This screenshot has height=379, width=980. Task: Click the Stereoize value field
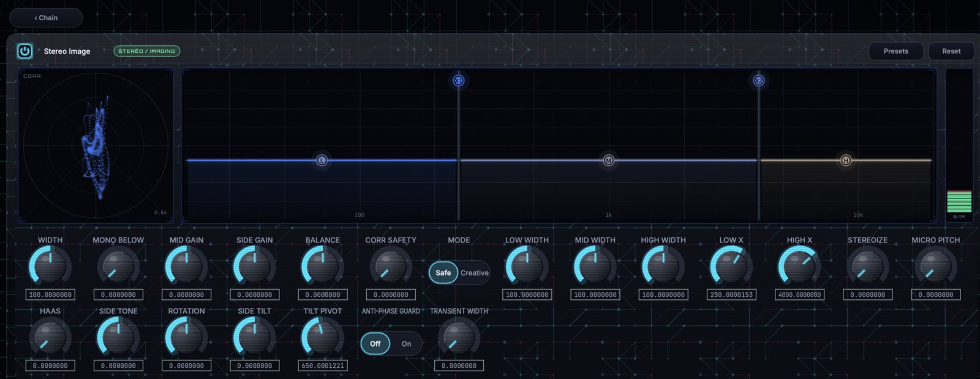[867, 295]
